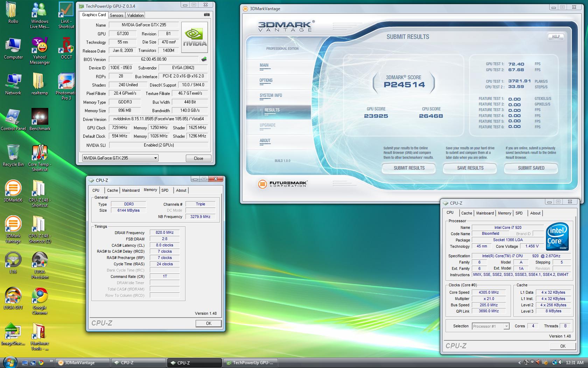Screen dimensions: 588x368
Task: Open the LinX shortcut icon
Action: [x=66, y=15]
